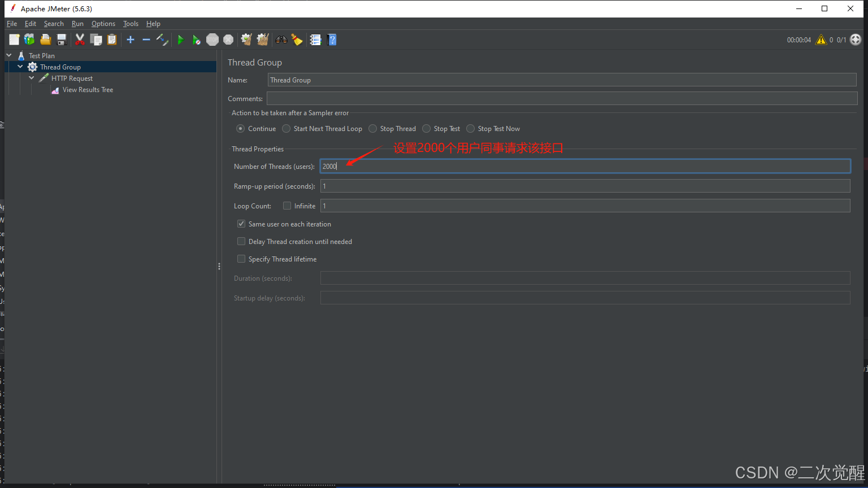Click the Thread Group gear icon in tree
868x488 pixels.
pyautogui.click(x=33, y=67)
